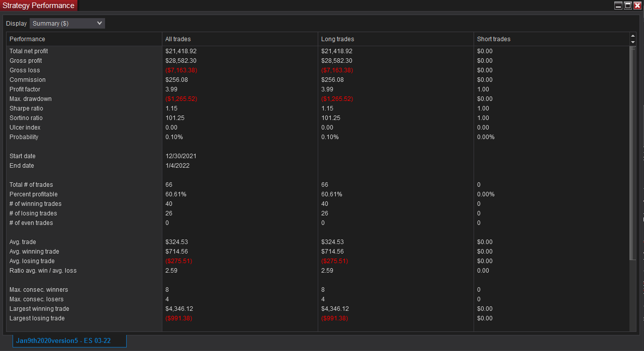The height and width of the screenshot is (351, 644).
Task: Click the Short trades column header
Action: point(551,39)
